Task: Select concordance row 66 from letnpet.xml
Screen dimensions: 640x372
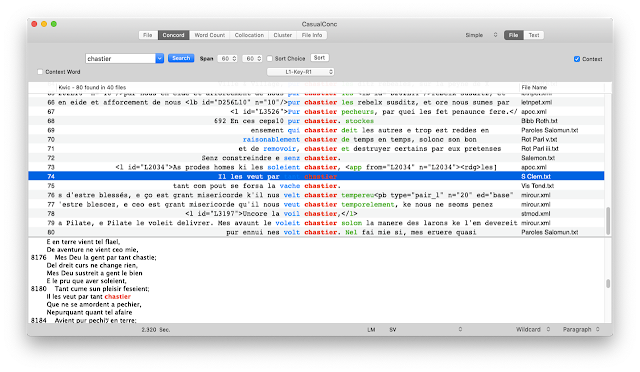Action: (x=316, y=102)
